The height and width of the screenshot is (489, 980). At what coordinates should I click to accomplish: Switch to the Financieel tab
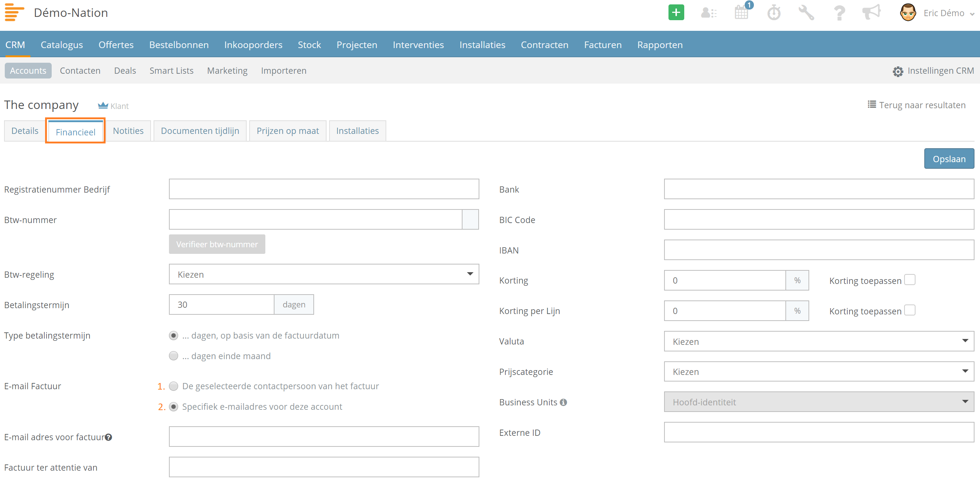(x=75, y=132)
